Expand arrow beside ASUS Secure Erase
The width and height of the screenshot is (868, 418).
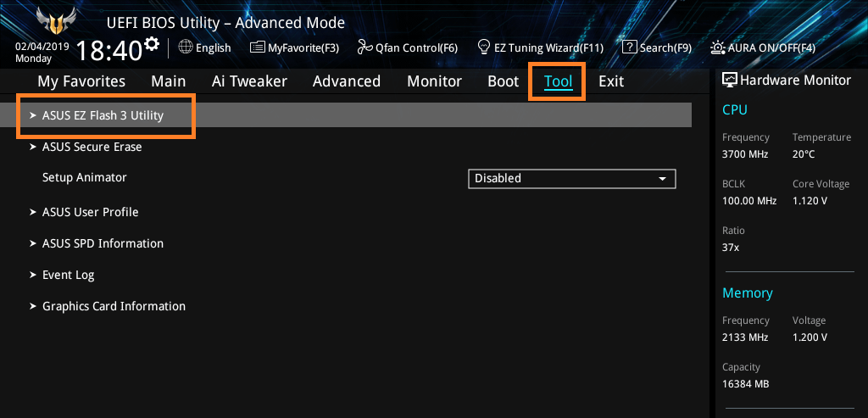[x=33, y=147]
